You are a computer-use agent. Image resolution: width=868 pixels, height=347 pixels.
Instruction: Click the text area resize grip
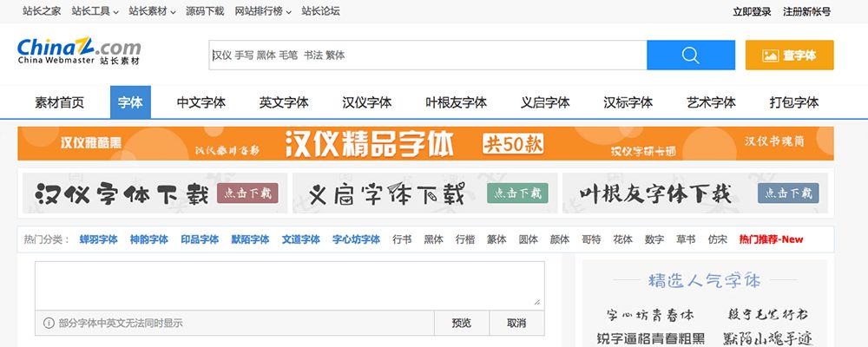click(537, 302)
